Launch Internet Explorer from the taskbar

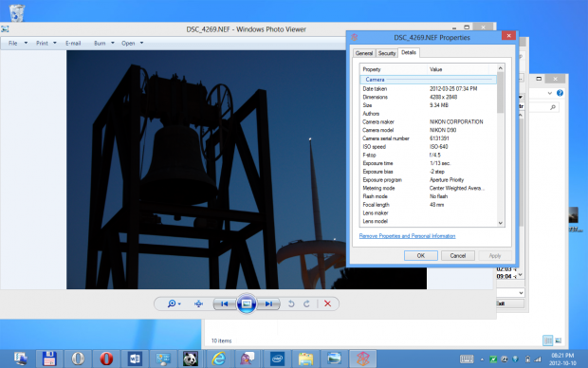pyautogui.click(x=219, y=359)
